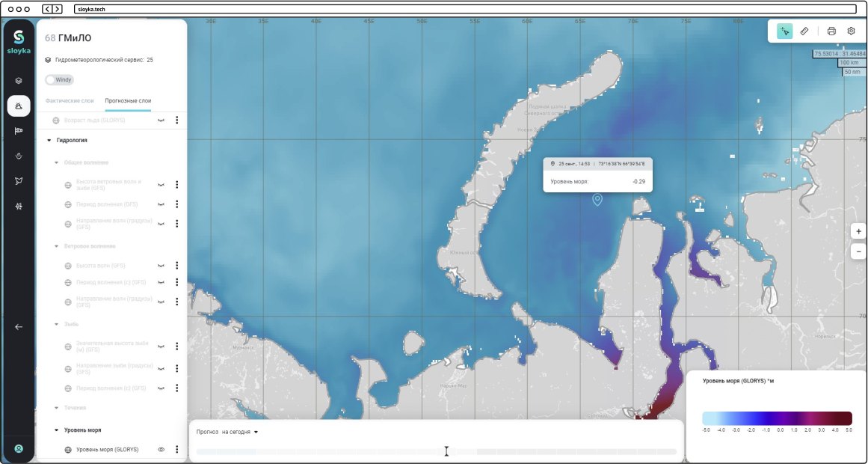Screen dimensions: 868x464
Task: Select the weather cloud icon in sidebar
Action: (19, 106)
